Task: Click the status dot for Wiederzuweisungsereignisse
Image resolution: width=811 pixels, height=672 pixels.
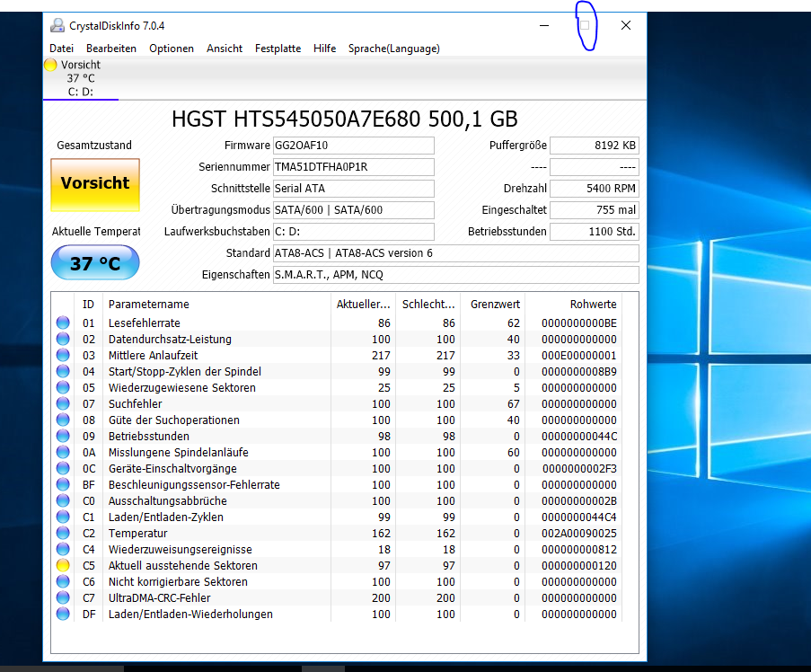Action: (63, 549)
